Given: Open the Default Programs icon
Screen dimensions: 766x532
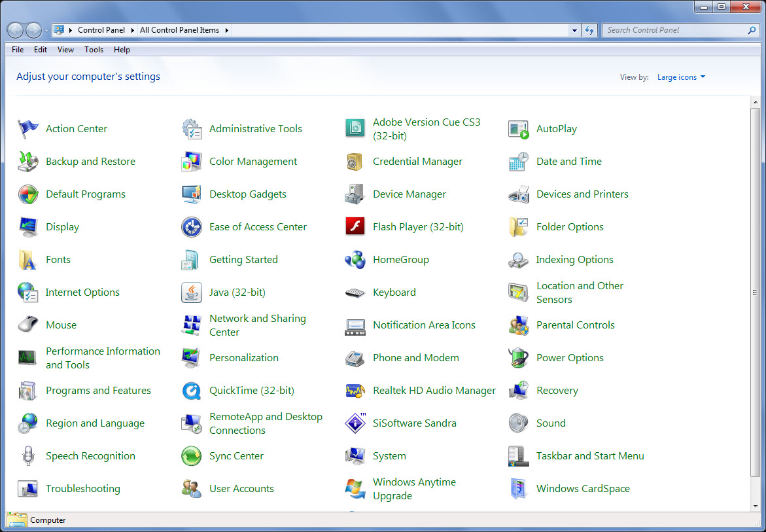Looking at the screenshot, I should point(28,194).
